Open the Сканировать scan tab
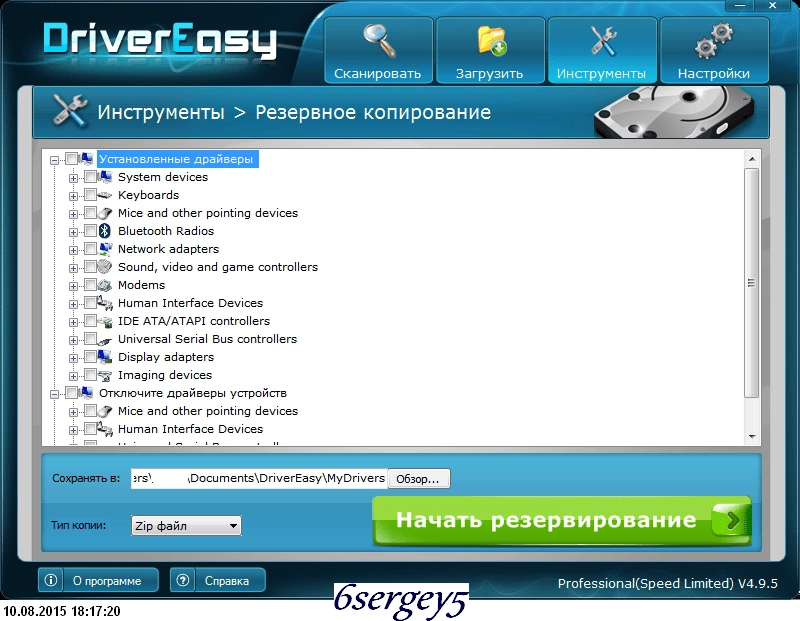The width and height of the screenshot is (800, 621). (378, 50)
